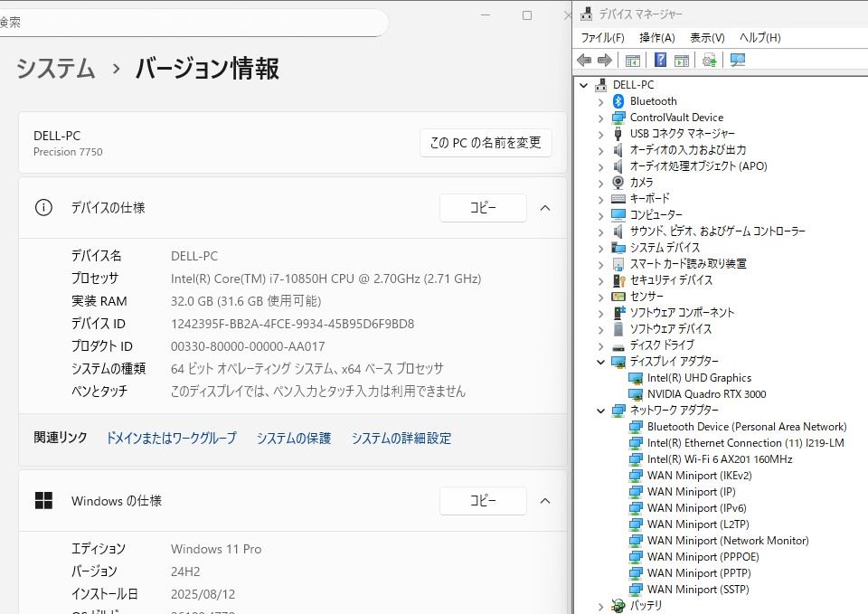The image size is (868, 614).
Task: Click the Windows 11 Pro edition text
Action: [x=216, y=549]
